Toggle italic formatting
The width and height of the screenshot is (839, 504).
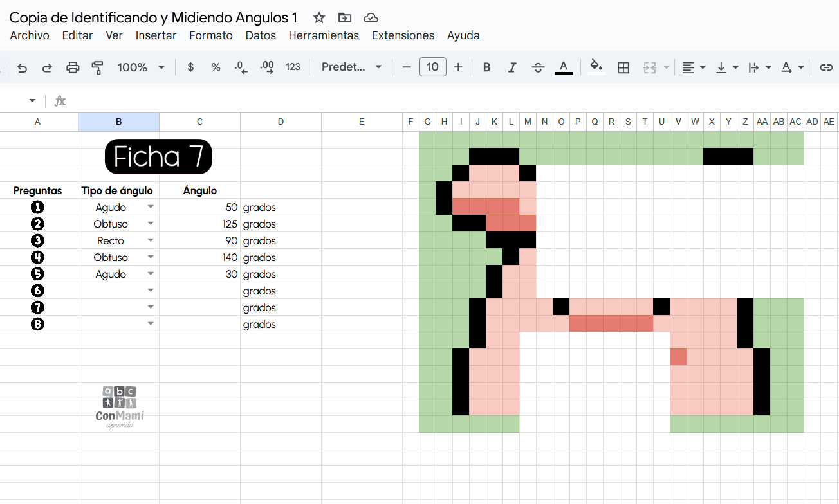pyautogui.click(x=512, y=67)
